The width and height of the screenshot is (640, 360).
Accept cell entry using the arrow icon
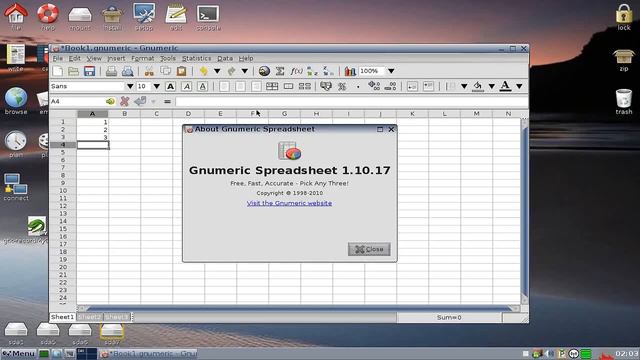coord(140,101)
